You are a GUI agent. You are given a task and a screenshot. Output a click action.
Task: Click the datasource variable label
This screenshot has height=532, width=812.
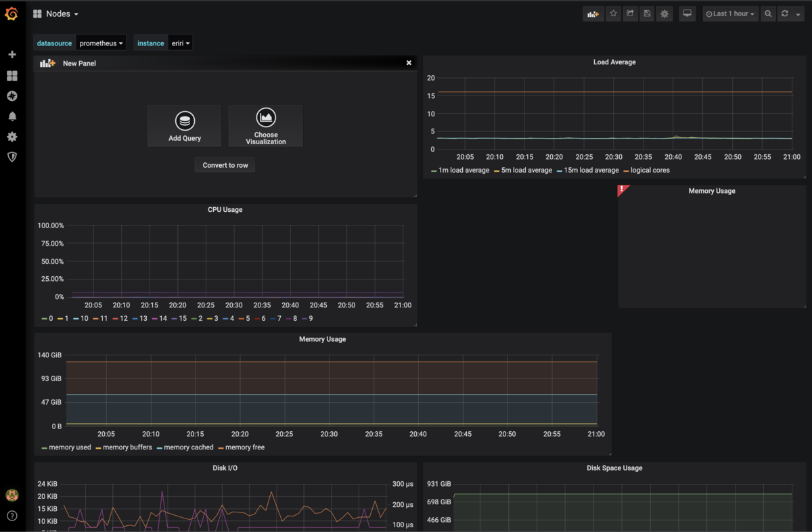tap(54, 43)
